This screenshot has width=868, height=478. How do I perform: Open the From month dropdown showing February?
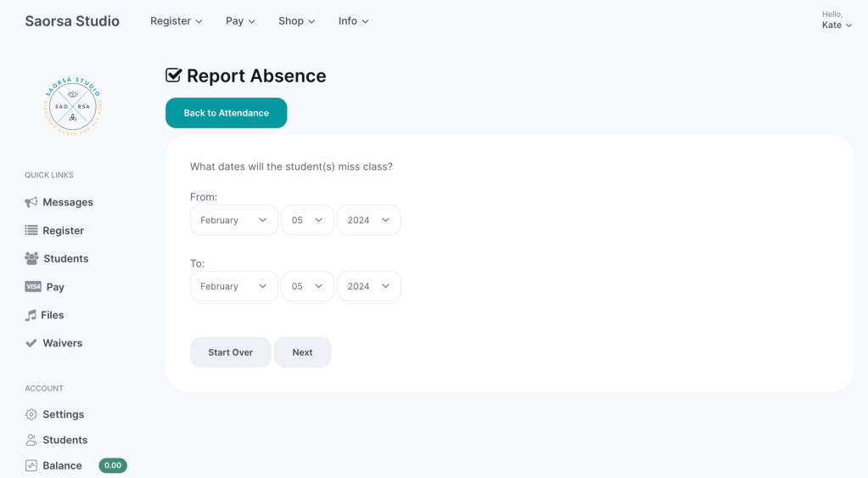(233, 220)
